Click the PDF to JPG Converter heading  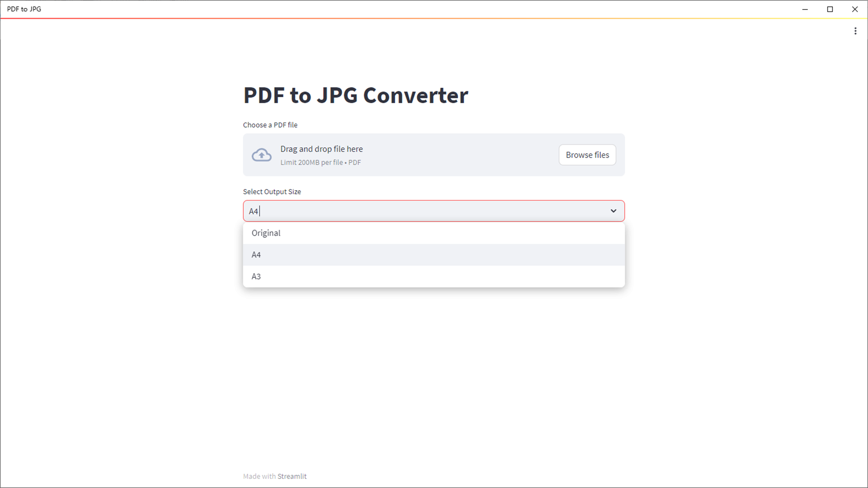tap(355, 95)
